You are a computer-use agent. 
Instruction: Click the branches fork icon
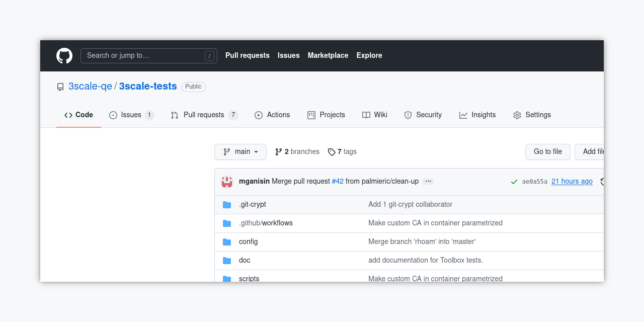click(x=278, y=152)
